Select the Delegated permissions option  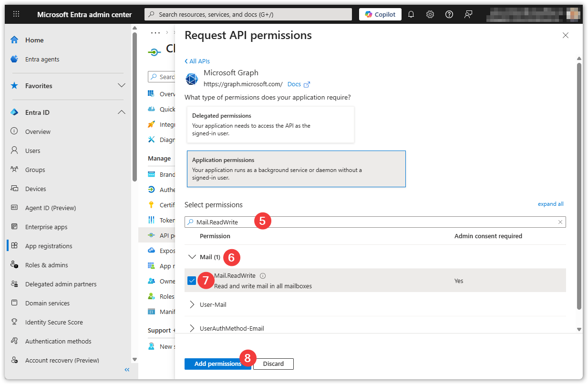(x=270, y=124)
